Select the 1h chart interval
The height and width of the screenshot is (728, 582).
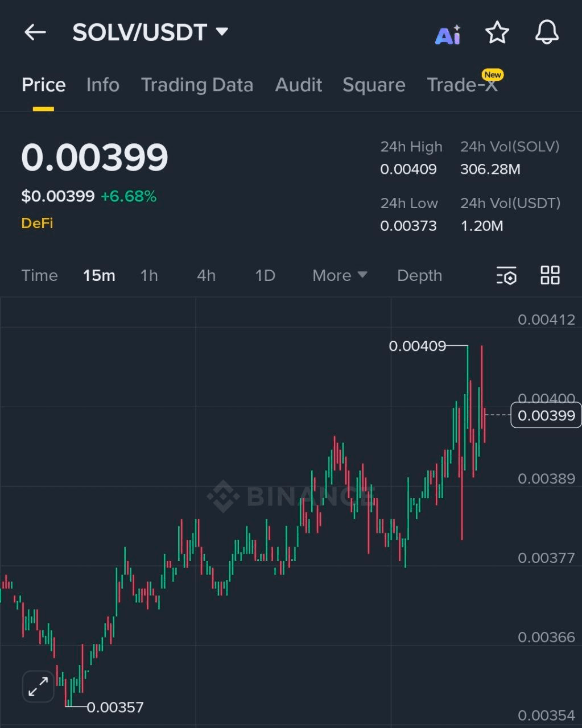149,275
